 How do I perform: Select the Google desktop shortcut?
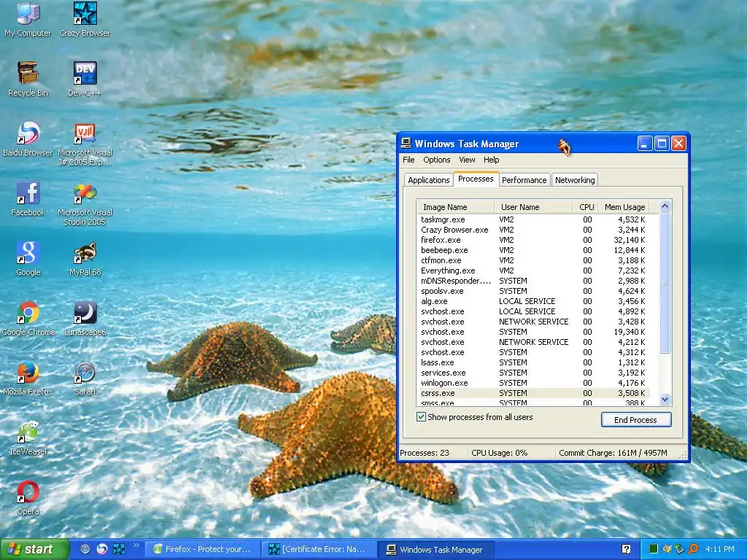pyautogui.click(x=28, y=258)
